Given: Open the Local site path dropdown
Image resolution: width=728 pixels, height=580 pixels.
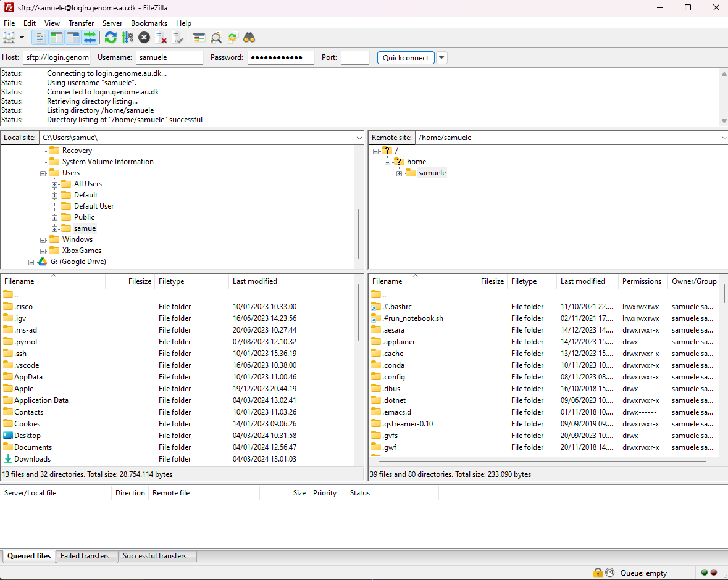Looking at the screenshot, I should 359,138.
